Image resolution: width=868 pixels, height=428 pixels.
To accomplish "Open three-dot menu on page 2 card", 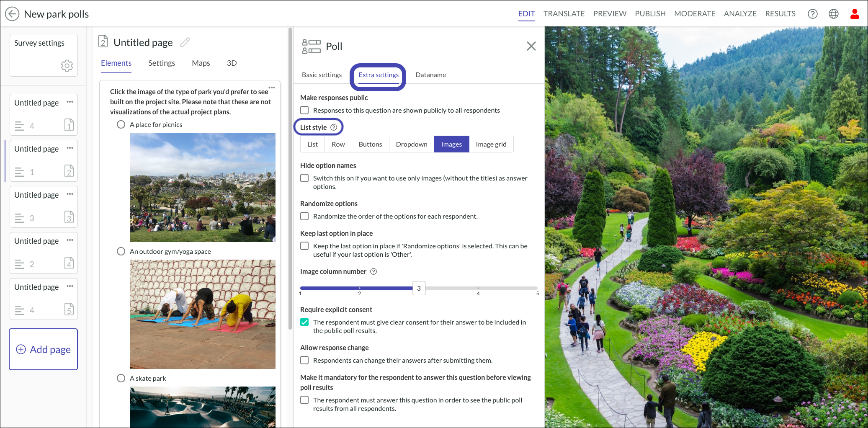I will pos(70,148).
